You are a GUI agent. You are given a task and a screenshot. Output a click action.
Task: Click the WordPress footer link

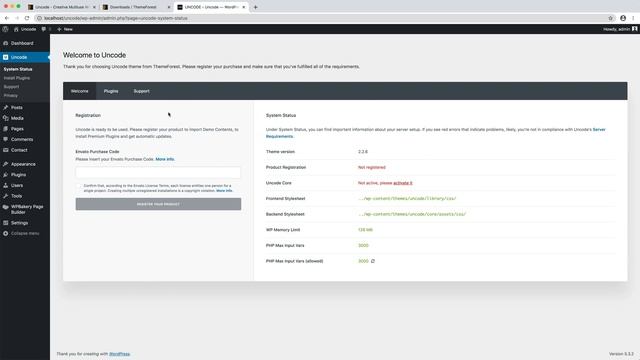pyautogui.click(x=120, y=354)
